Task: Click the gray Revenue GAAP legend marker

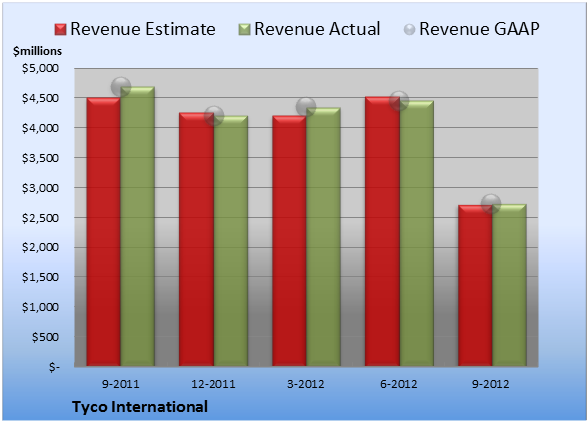Action: pos(409,29)
